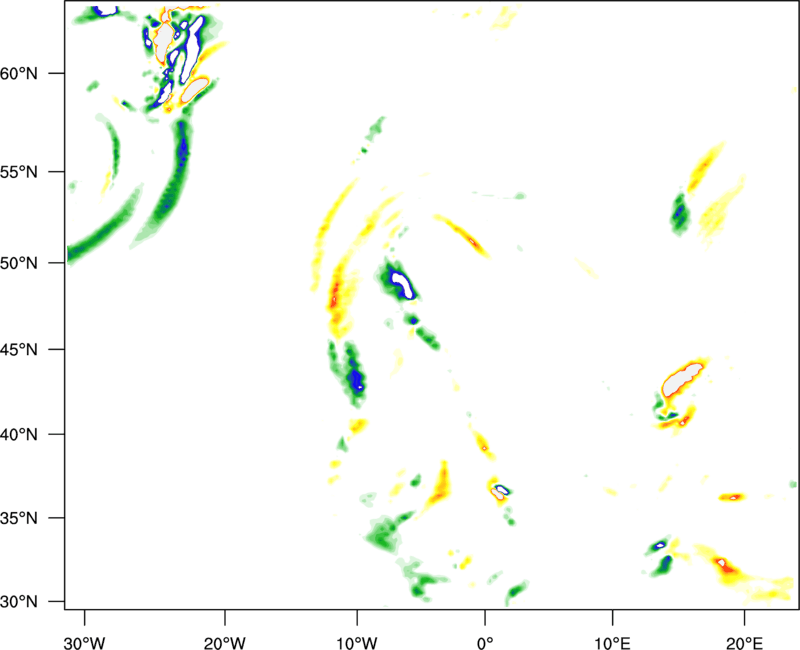800x650 pixels.
Task: Click the 50°N latitude tick label
Action: point(19,263)
